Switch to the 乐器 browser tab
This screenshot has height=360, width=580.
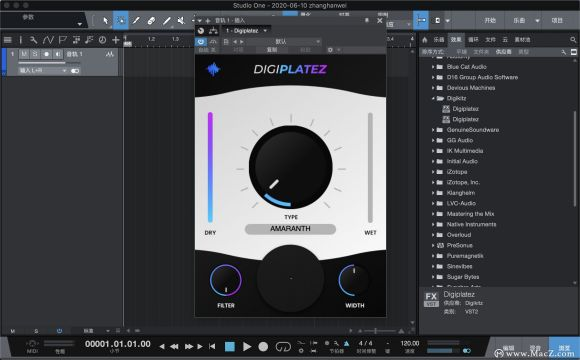(x=439, y=40)
